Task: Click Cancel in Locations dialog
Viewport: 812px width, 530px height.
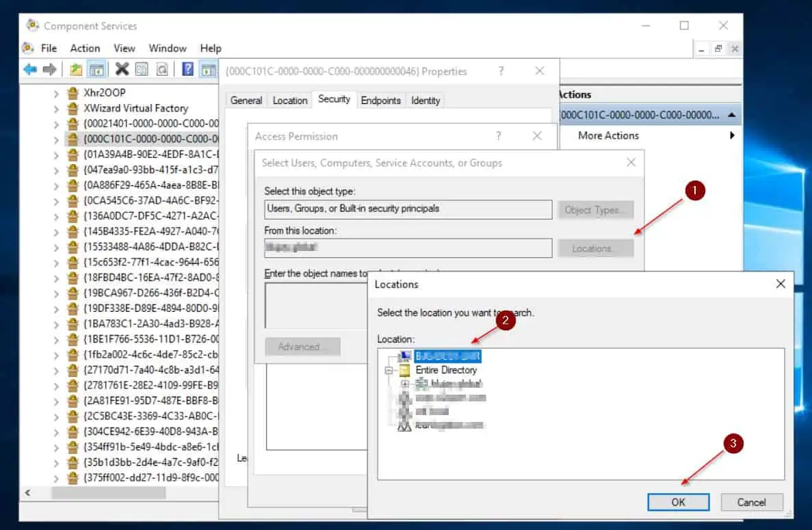Action: [x=751, y=502]
